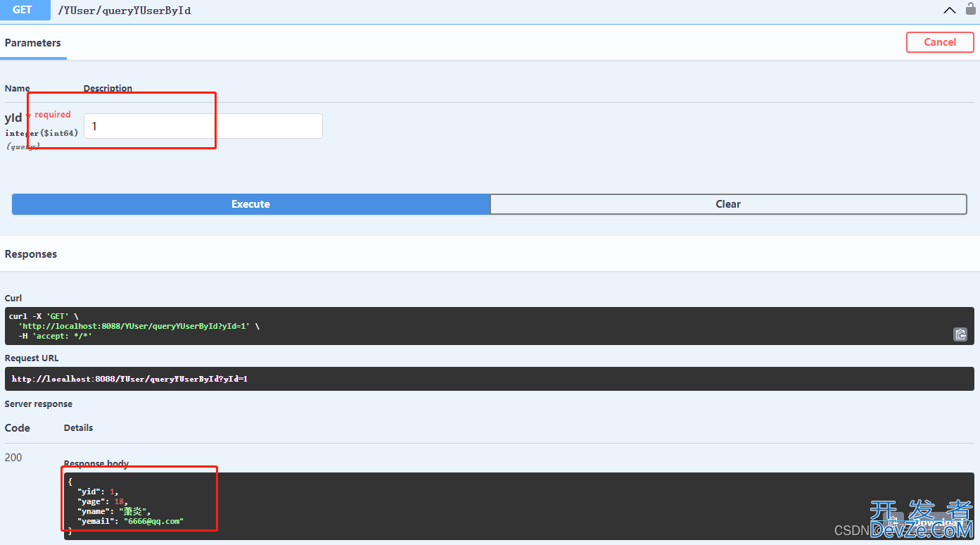Click the Request URL text box

pyautogui.click(x=489, y=379)
